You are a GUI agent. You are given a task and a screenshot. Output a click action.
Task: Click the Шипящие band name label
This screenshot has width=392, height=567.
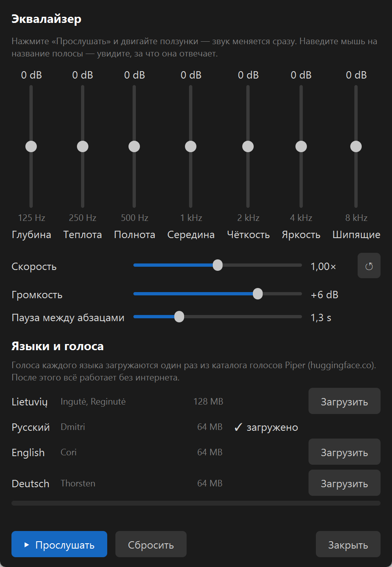click(356, 234)
